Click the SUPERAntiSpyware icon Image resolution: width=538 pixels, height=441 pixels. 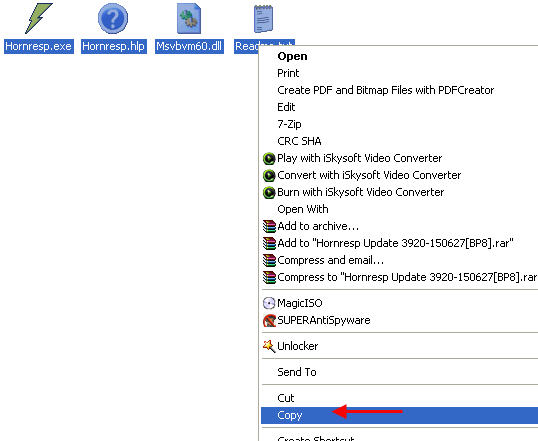pos(269,321)
